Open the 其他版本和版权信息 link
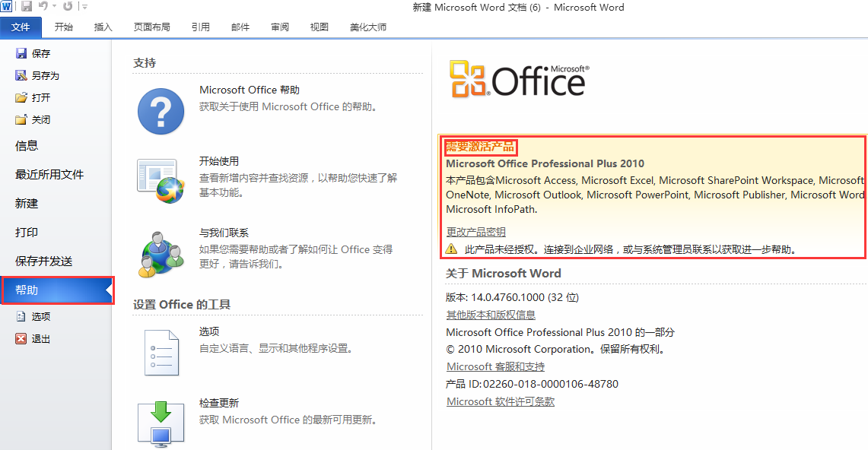The height and width of the screenshot is (450, 868). coord(491,315)
